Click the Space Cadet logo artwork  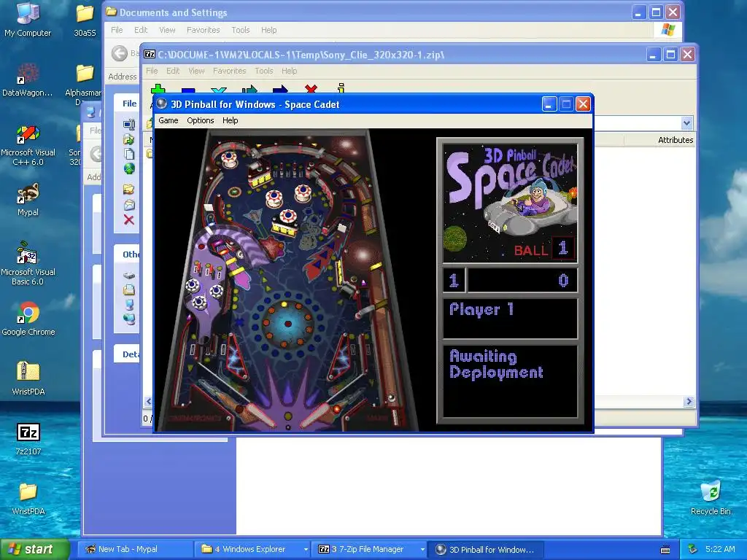coord(510,203)
